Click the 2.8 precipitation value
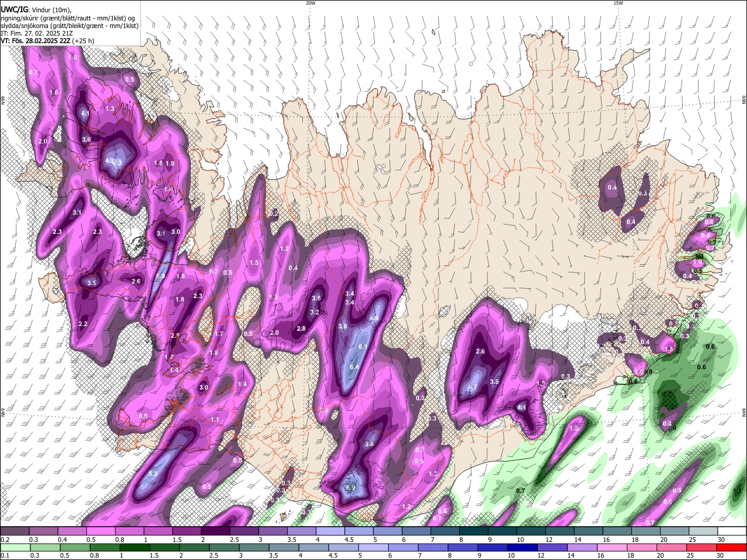 301,329
